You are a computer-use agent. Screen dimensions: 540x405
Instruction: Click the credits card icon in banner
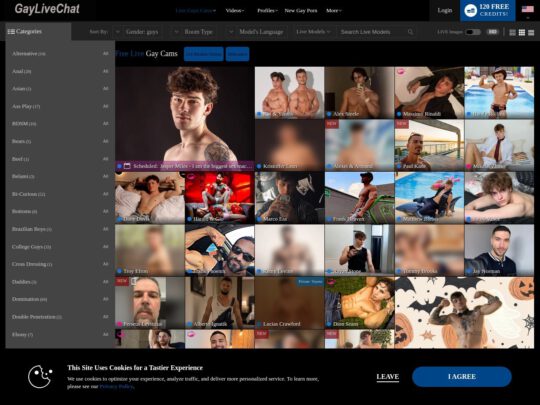pyautogui.click(x=470, y=10)
